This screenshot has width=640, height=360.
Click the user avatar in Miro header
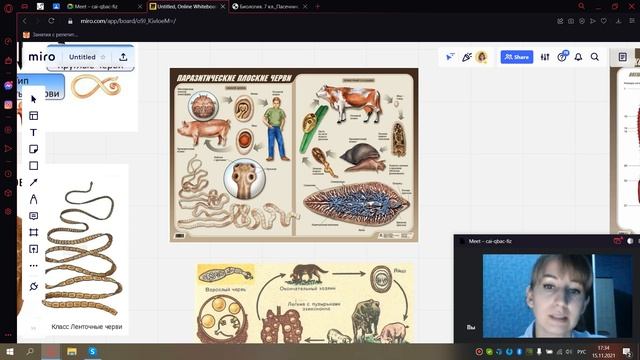click(x=482, y=57)
